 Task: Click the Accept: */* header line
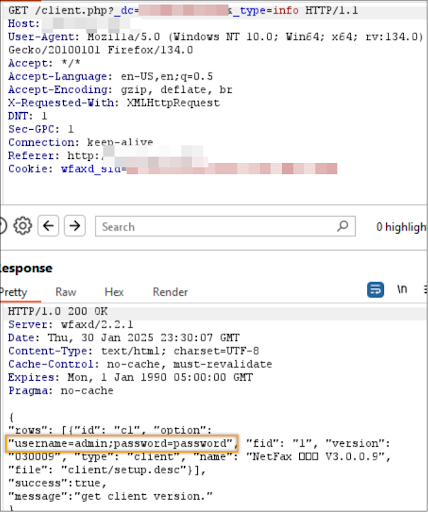[x=44, y=63]
